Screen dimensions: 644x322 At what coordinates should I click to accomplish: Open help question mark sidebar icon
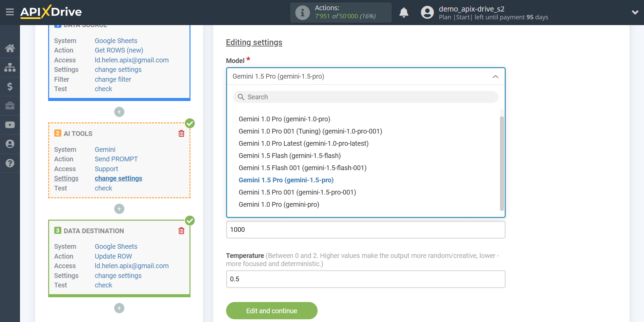pyautogui.click(x=10, y=163)
